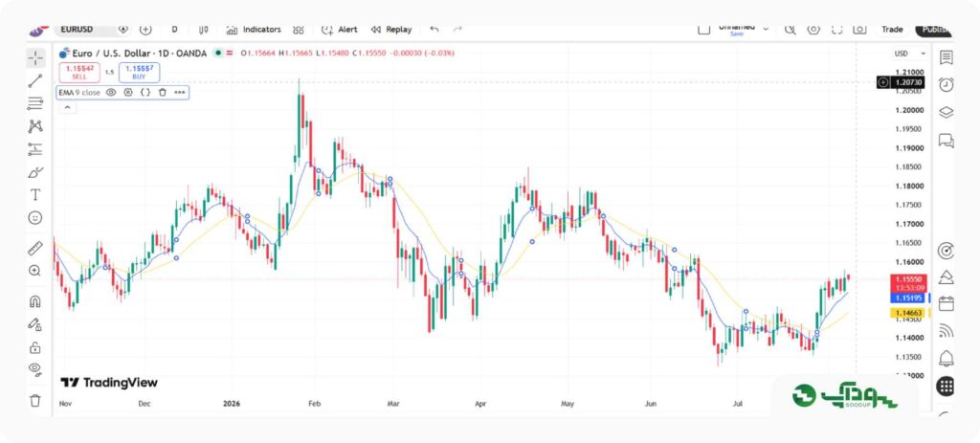The image size is (980, 443).
Task: Open the candlestick chart type selector
Action: coord(203,30)
